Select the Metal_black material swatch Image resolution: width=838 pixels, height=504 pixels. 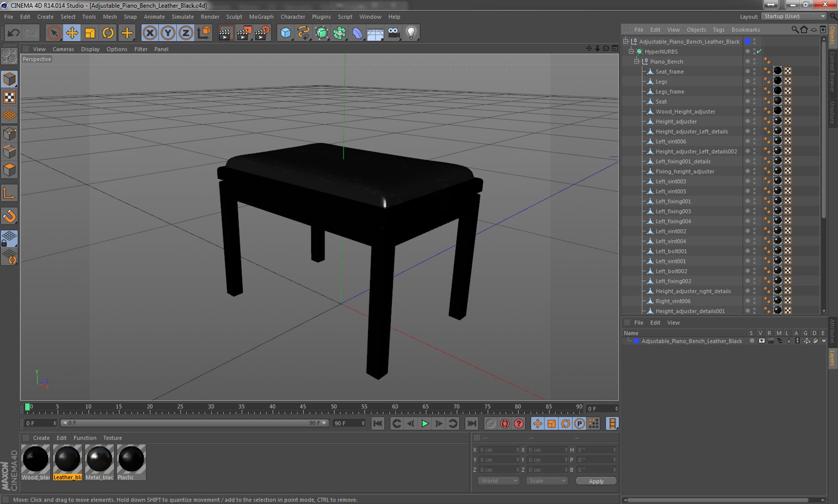(99, 462)
